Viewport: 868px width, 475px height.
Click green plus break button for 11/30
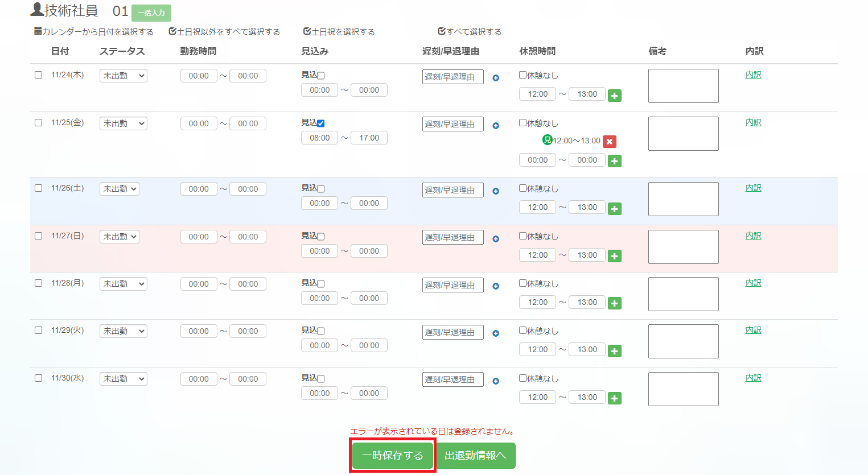(x=614, y=399)
